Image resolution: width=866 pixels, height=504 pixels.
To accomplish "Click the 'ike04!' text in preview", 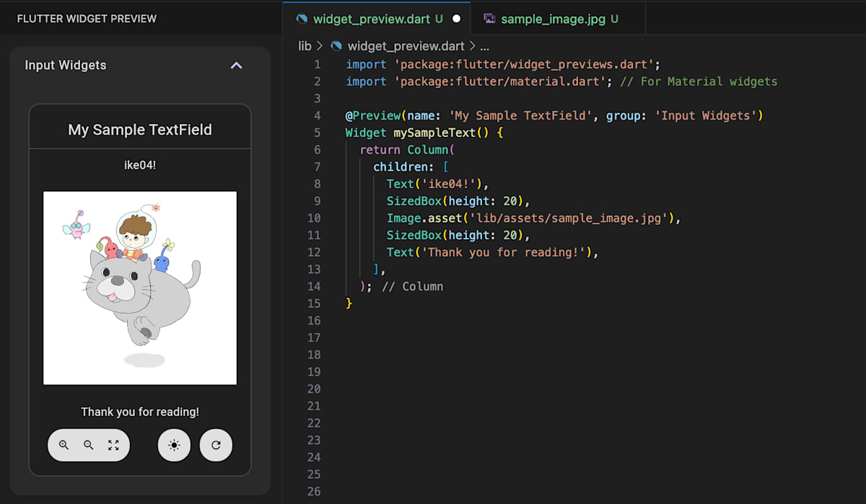I will 140,165.
